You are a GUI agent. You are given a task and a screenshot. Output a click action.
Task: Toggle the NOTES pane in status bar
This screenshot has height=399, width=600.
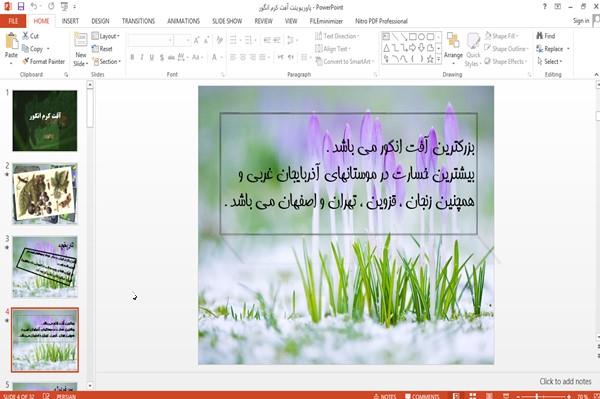click(385, 396)
